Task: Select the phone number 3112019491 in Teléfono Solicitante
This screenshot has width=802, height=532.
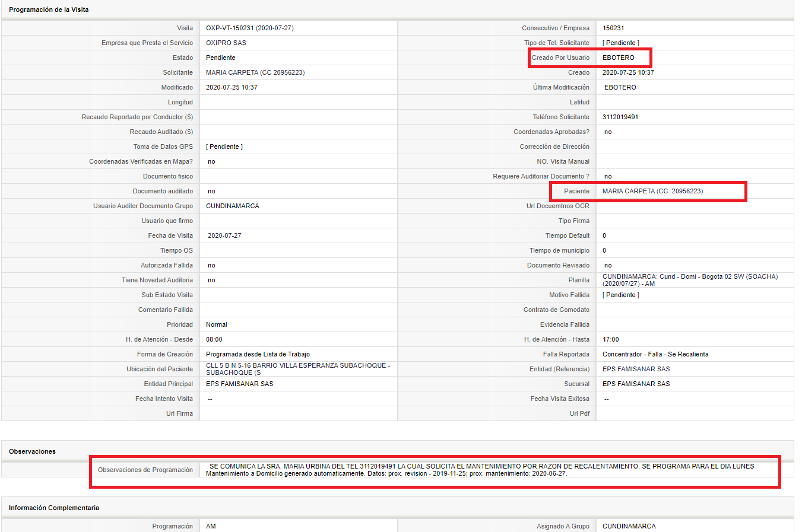Action: pos(620,117)
